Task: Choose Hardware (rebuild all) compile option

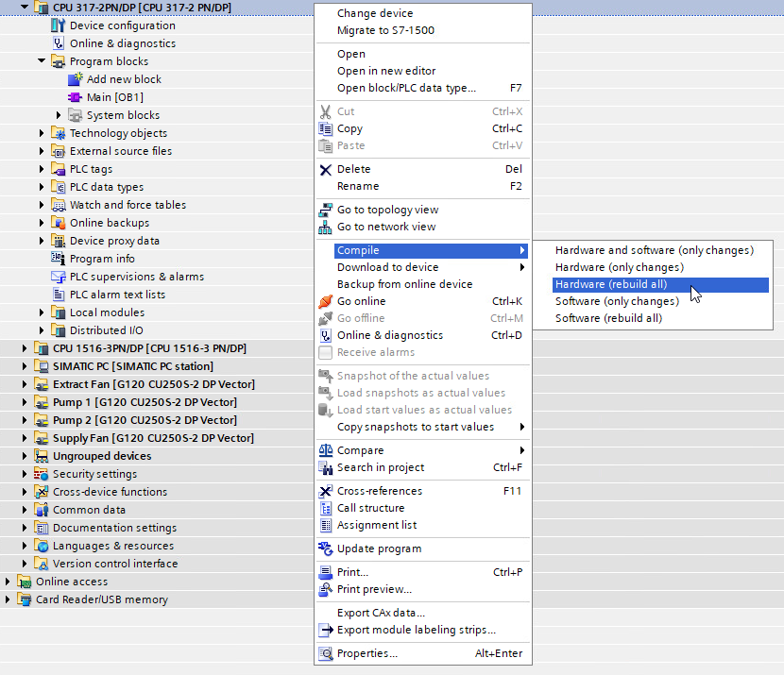Action: coord(660,284)
